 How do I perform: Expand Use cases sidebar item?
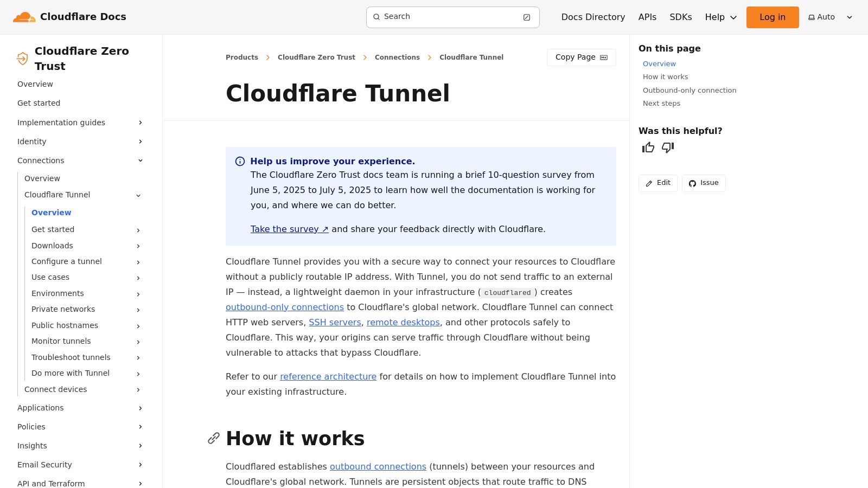[138, 278]
